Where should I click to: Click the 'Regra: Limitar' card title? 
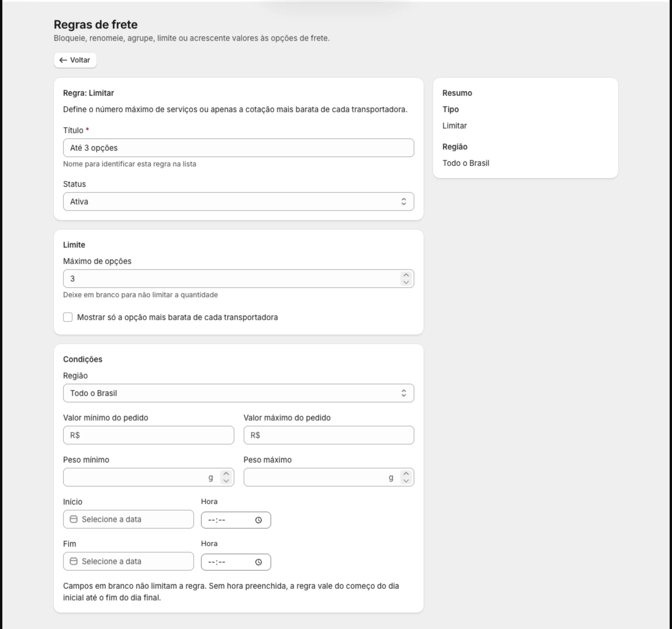(89, 93)
